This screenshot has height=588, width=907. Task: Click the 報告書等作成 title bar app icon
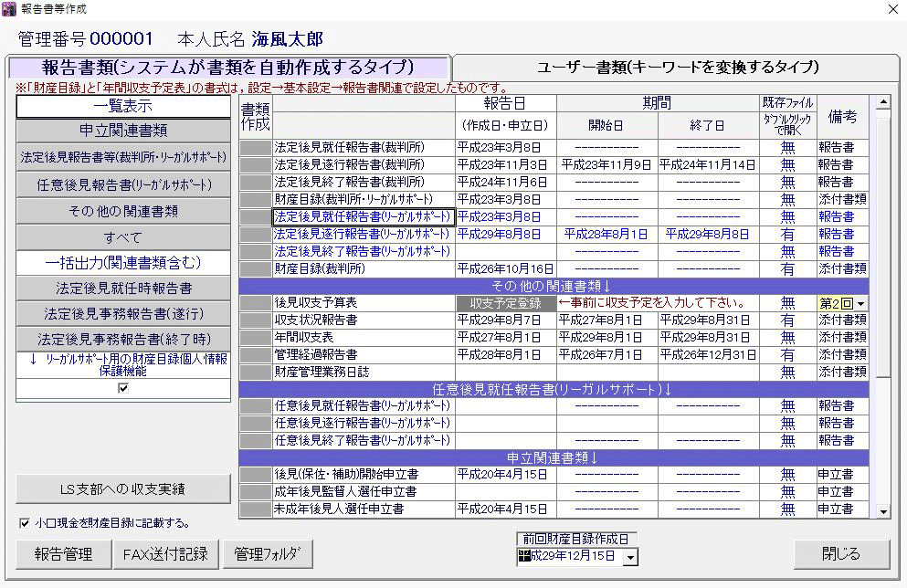click(x=9, y=9)
